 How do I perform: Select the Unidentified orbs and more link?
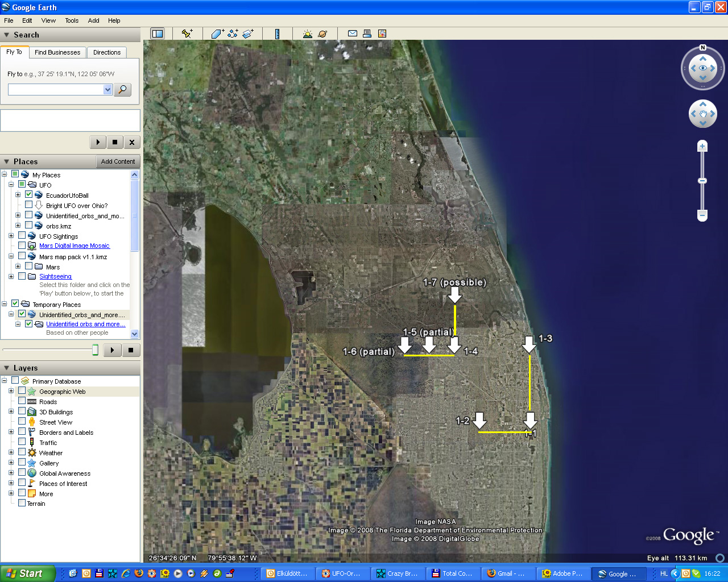pos(86,324)
